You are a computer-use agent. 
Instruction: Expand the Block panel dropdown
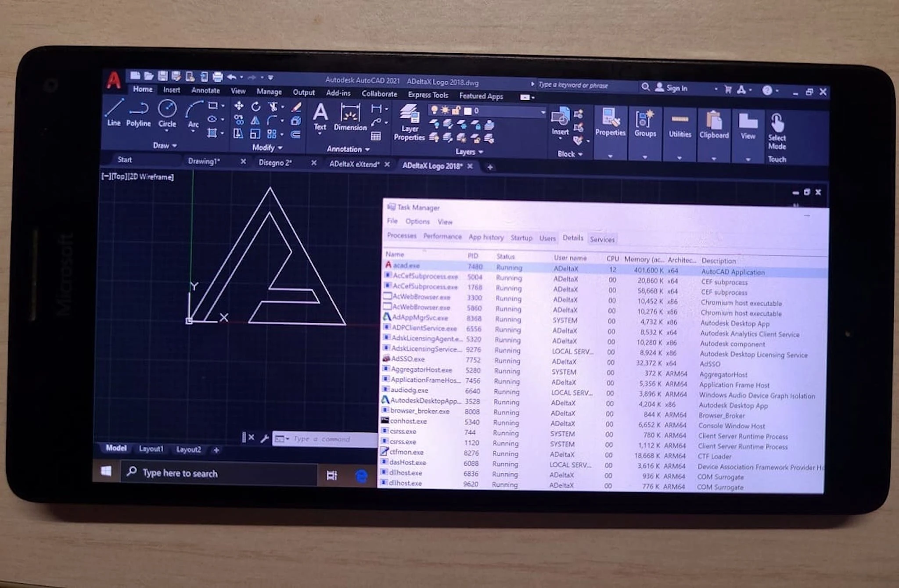click(x=570, y=154)
